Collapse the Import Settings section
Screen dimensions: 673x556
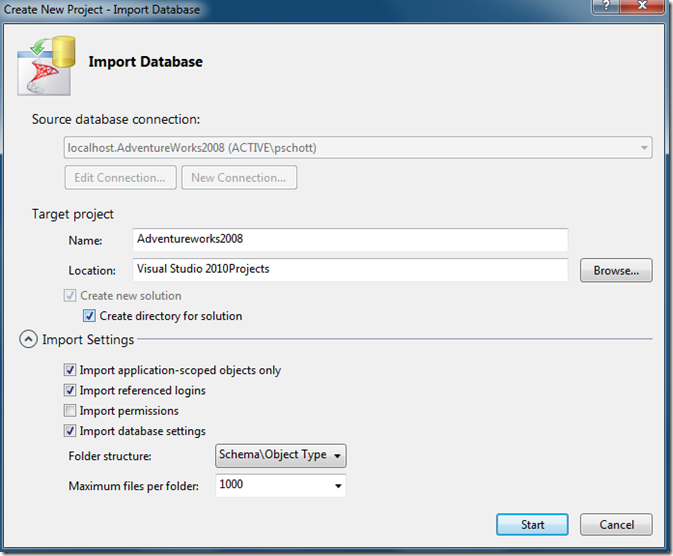point(28,340)
